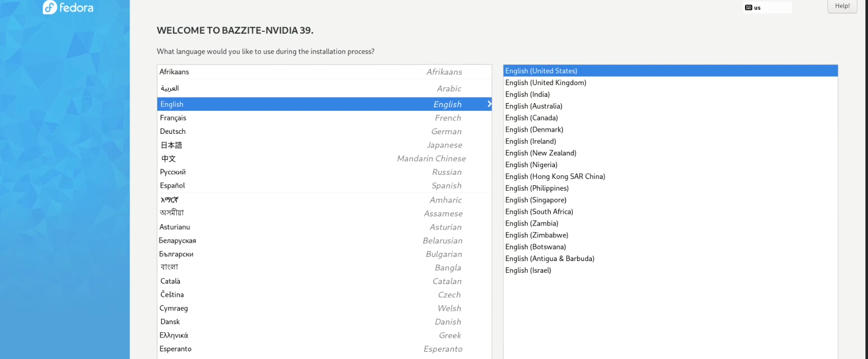The width and height of the screenshot is (868, 359).
Task: Select English (Denmark) locale
Action: (x=670, y=130)
